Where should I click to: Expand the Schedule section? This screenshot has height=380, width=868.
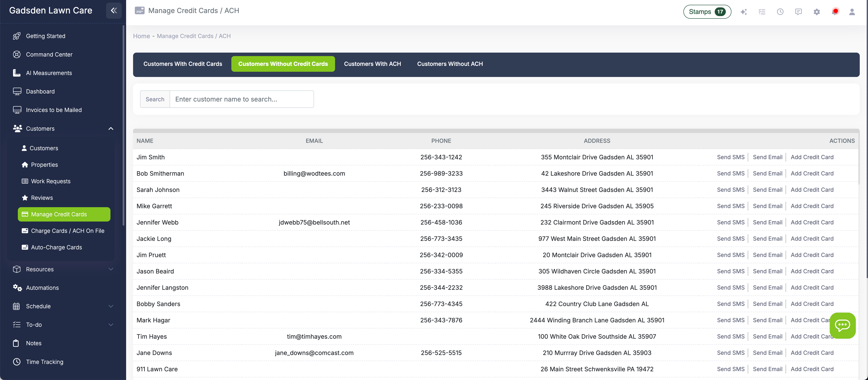(x=110, y=306)
